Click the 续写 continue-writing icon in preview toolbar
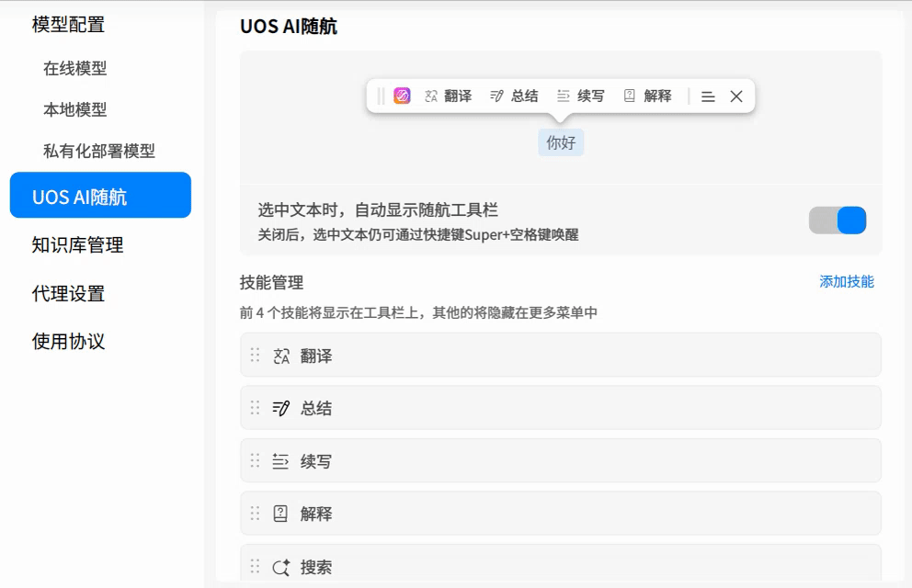This screenshot has width=912, height=588. point(563,96)
